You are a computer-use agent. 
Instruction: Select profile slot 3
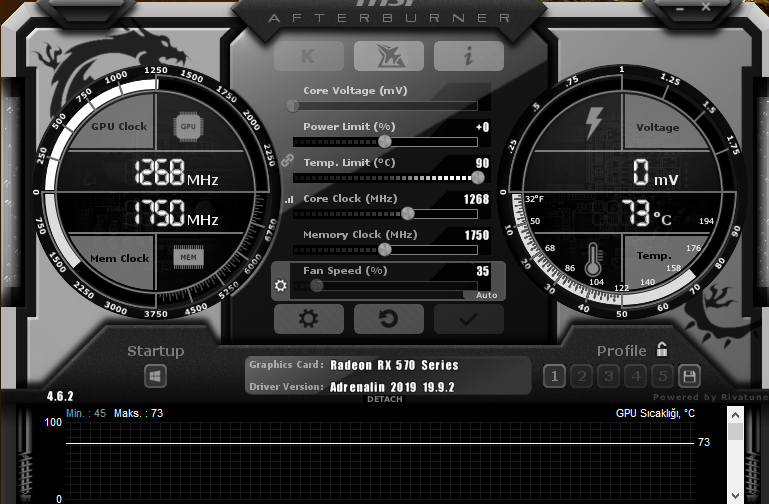pos(609,377)
